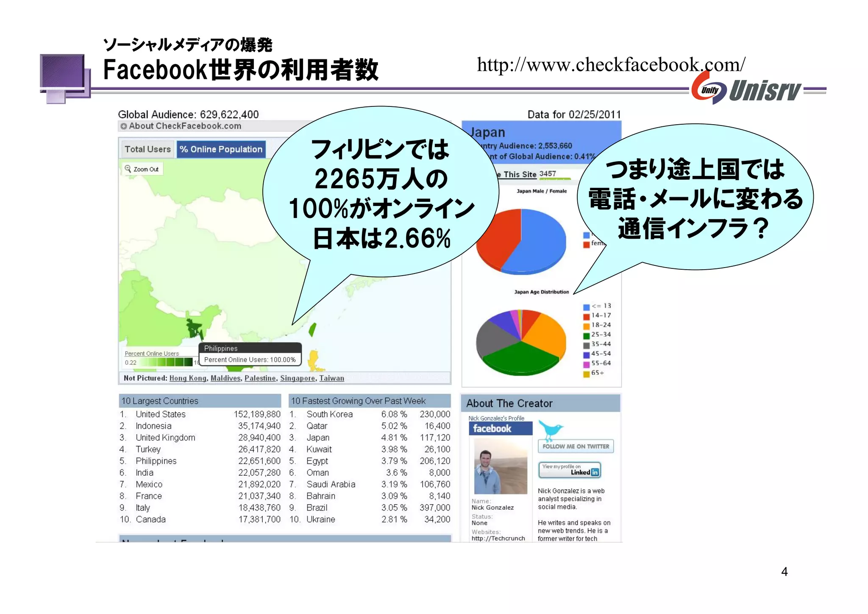Viewport: 868px width, 614px height.
Task: Click the Italy row
Action: [200, 508]
